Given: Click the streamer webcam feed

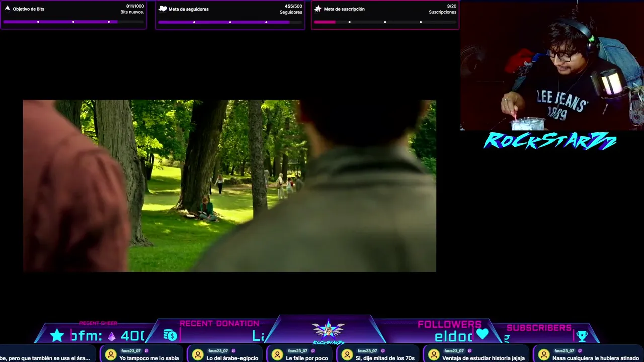Looking at the screenshot, I should pyautogui.click(x=552, y=65).
